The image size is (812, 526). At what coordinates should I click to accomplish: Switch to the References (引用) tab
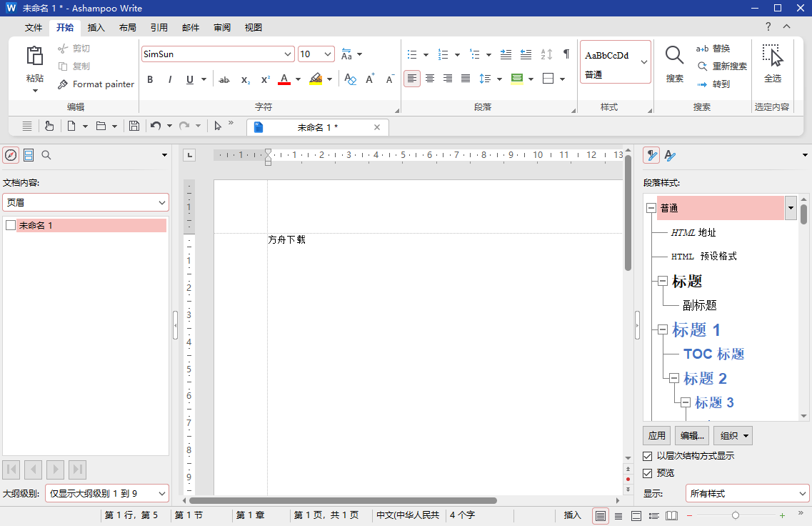pyautogui.click(x=159, y=27)
